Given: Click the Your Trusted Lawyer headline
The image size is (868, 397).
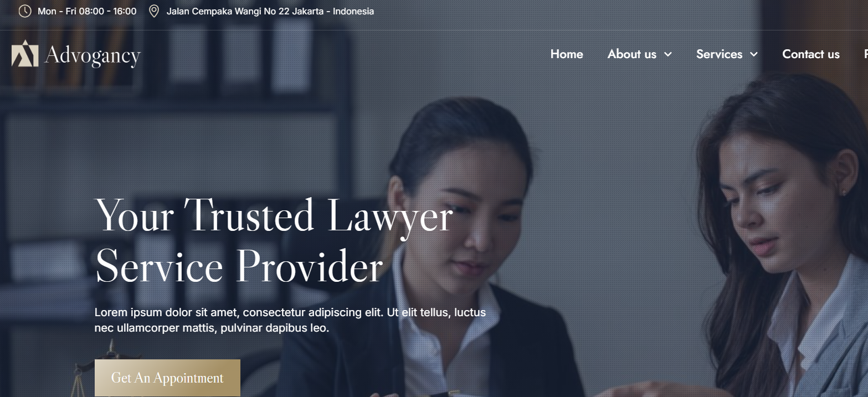Looking at the screenshot, I should pyautogui.click(x=274, y=241).
